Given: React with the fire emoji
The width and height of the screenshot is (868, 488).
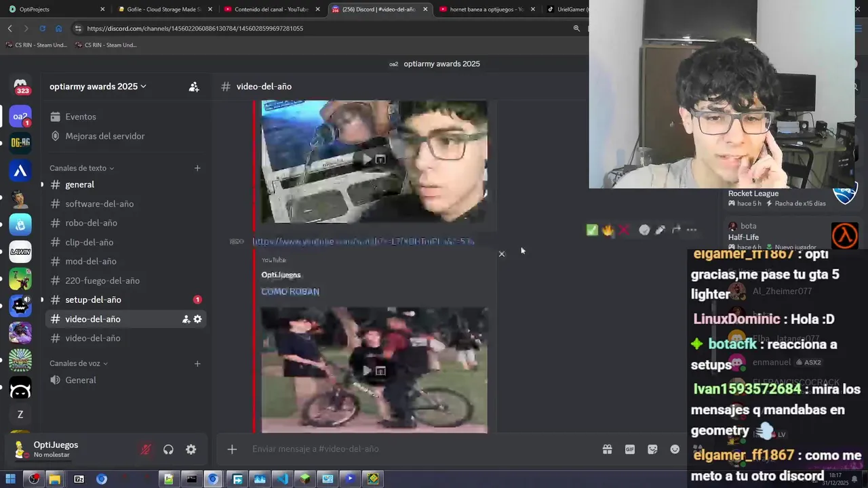Looking at the screenshot, I should [x=608, y=230].
